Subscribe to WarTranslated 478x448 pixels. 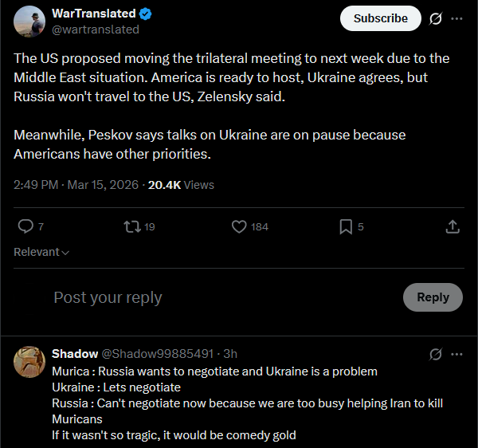tap(380, 18)
